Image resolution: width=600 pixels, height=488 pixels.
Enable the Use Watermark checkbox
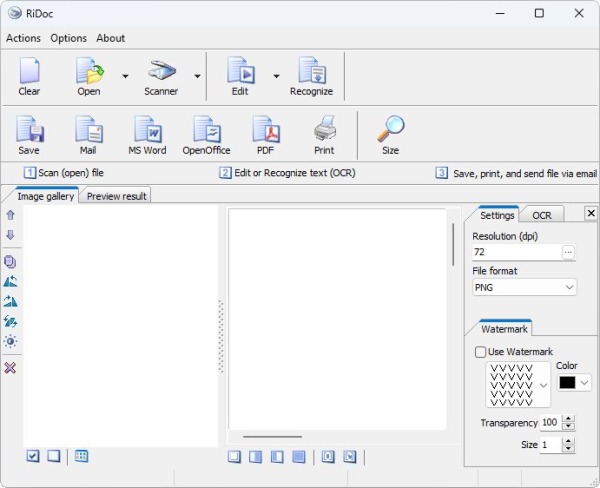pyautogui.click(x=480, y=352)
